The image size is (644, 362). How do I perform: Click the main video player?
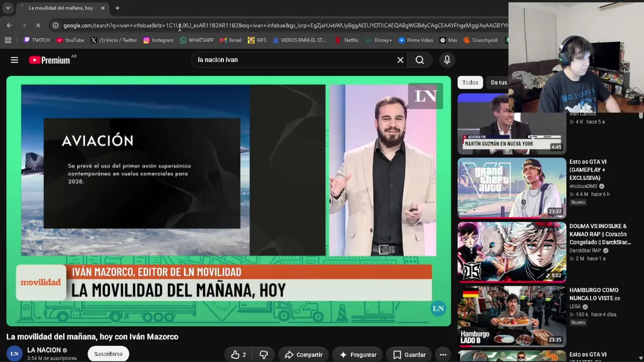(229, 201)
